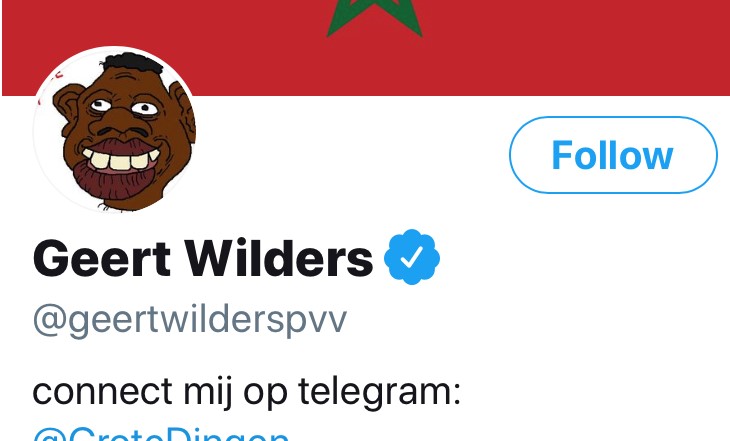The width and height of the screenshot is (730, 441).
Task: Tap the eyes of the avatar drawing
Action: [124, 107]
